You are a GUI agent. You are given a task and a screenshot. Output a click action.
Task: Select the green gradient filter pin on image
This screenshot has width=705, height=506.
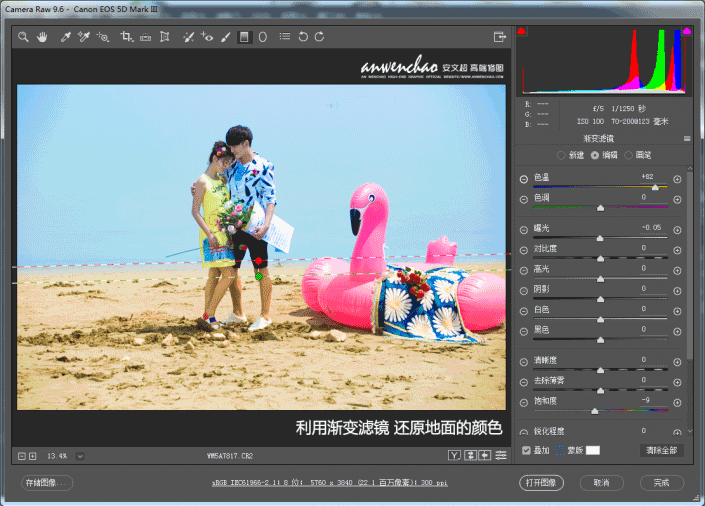tap(259, 277)
